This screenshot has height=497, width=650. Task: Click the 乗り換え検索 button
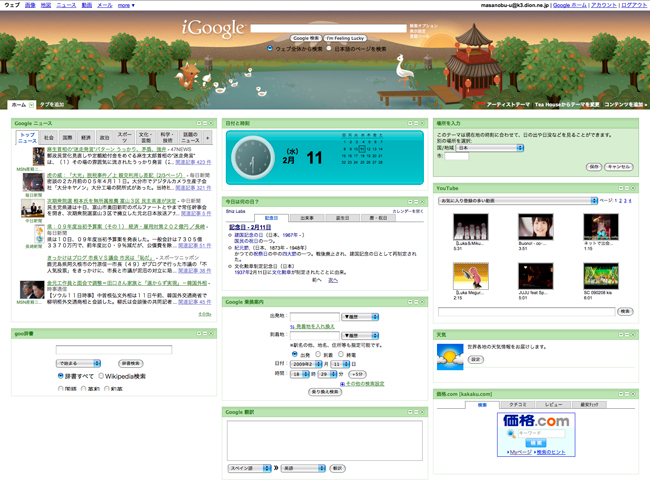point(325,392)
